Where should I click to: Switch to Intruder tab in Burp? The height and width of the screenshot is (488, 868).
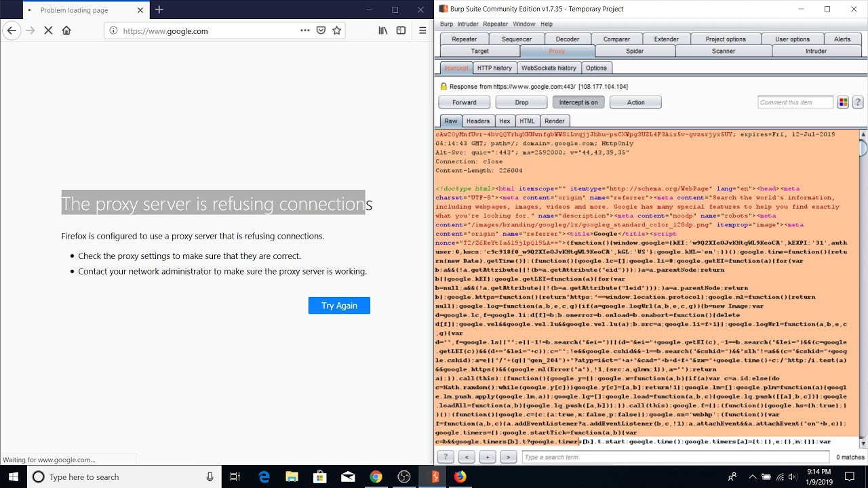tap(816, 52)
